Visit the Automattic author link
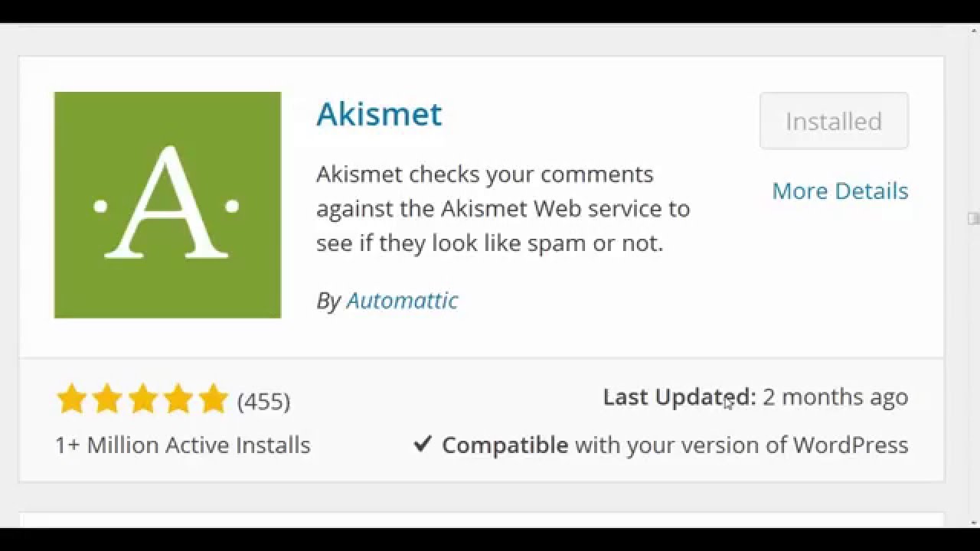The height and width of the screenshot is (551, 980). coord(402,300)
